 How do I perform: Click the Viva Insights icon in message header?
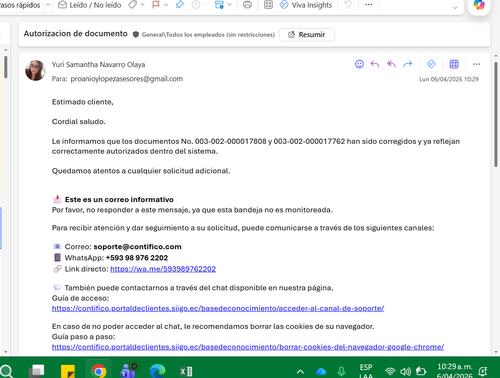pyautogui.click(x=431, y=64)
